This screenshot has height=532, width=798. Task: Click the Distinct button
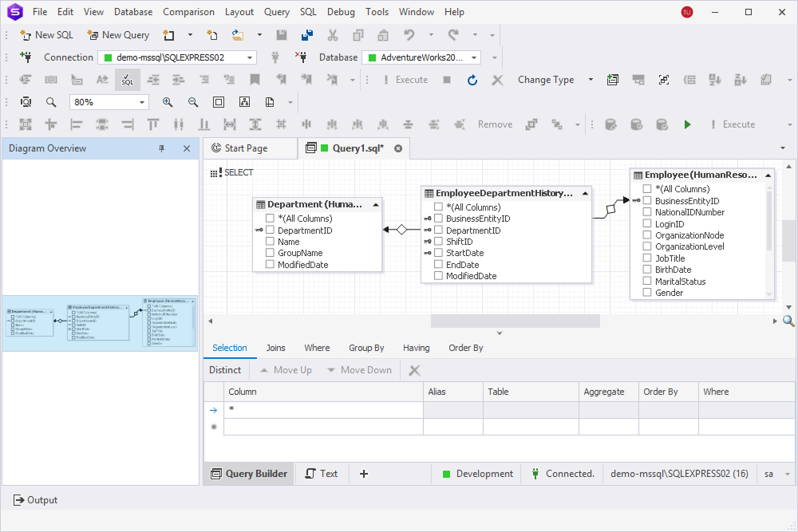(226, 369)
